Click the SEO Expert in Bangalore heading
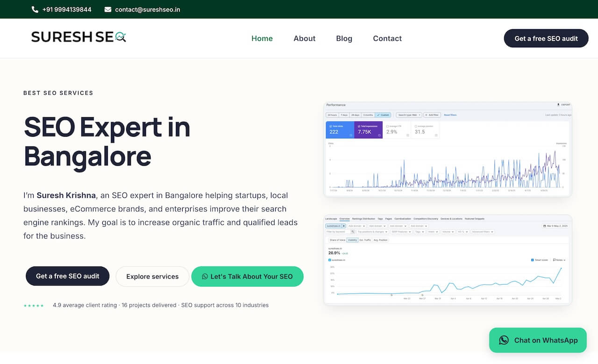 [x=107, y=141]
